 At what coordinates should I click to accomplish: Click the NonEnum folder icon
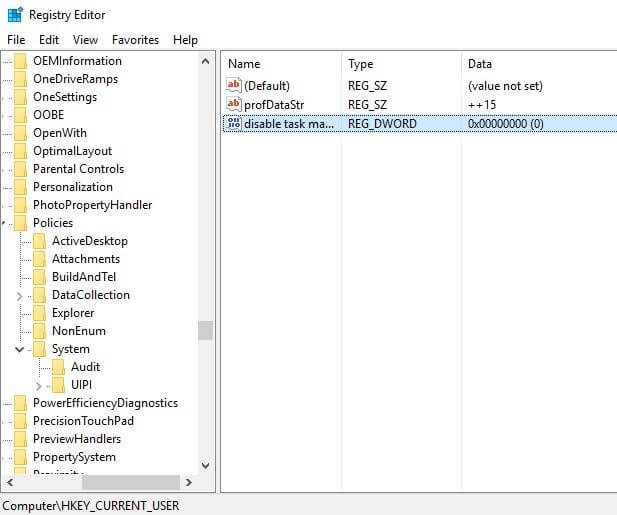point(39,331)
